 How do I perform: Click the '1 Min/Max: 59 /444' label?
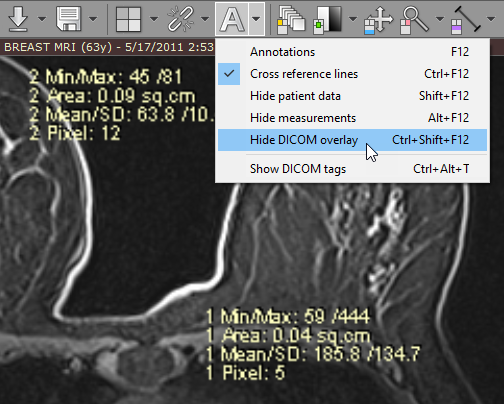coord(287,316)
